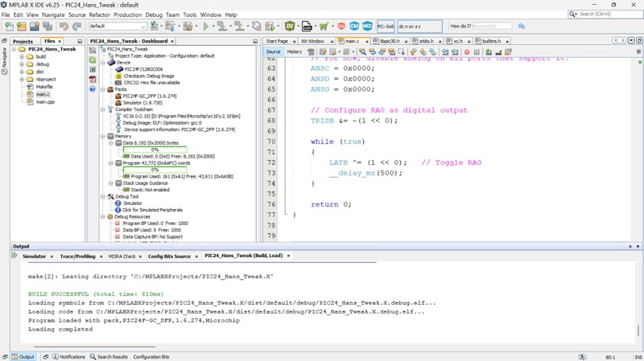Image resolution: width=644 pixels, height=361 pixels.
Task: Open the Refactor menu
Action: 99,14
